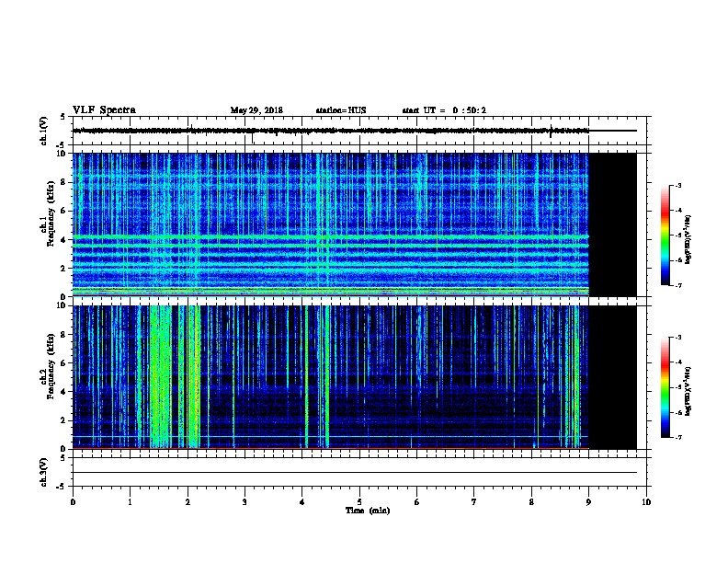Click the bright yellow-green noise burst in ch.2

(x=161, y=377)
